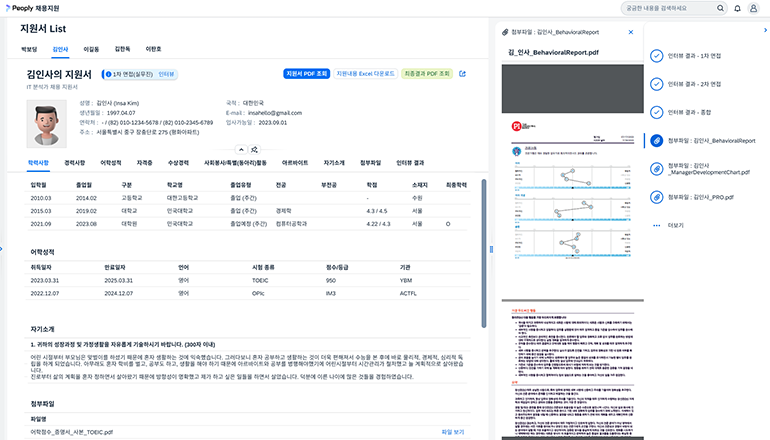
Task: Click 지원내용 Excel 다운로드 button
Action: (x=365, y=74)
